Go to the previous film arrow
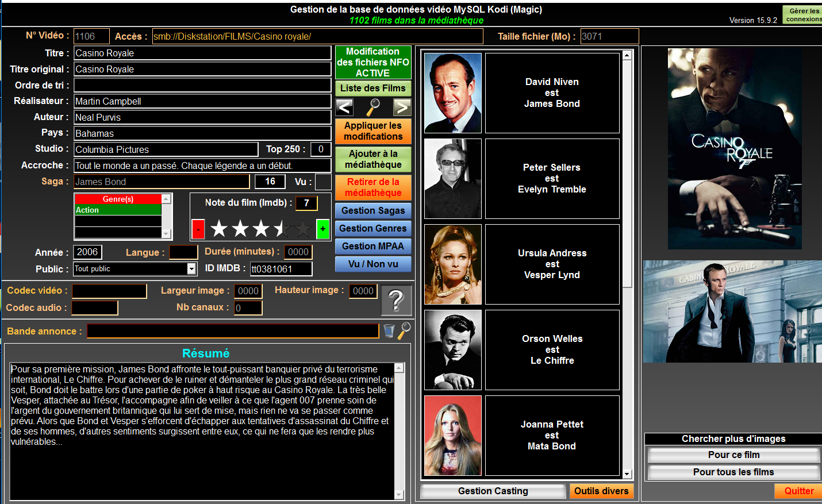822x504 pixels. 344,107
